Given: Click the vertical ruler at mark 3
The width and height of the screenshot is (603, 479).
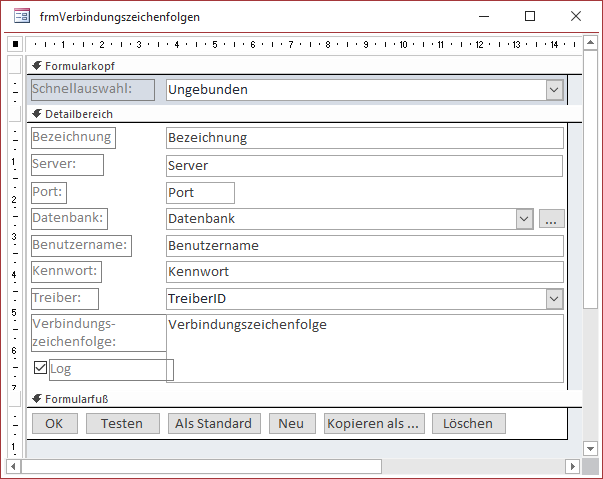Looking at the screenshot, I should click(x=14, y=236).
